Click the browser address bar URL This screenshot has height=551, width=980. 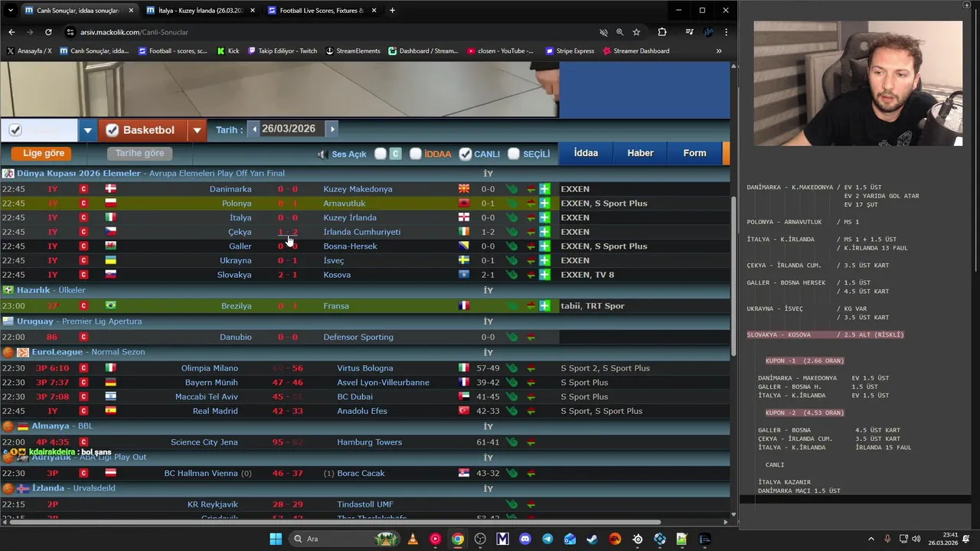134,32
